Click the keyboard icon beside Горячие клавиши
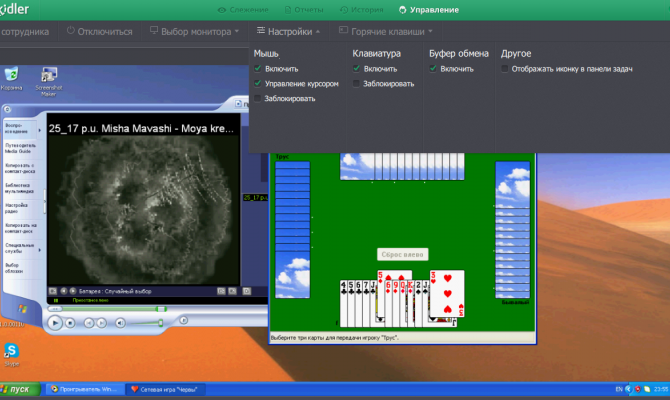Screen dimensions: 670x400 343,30
